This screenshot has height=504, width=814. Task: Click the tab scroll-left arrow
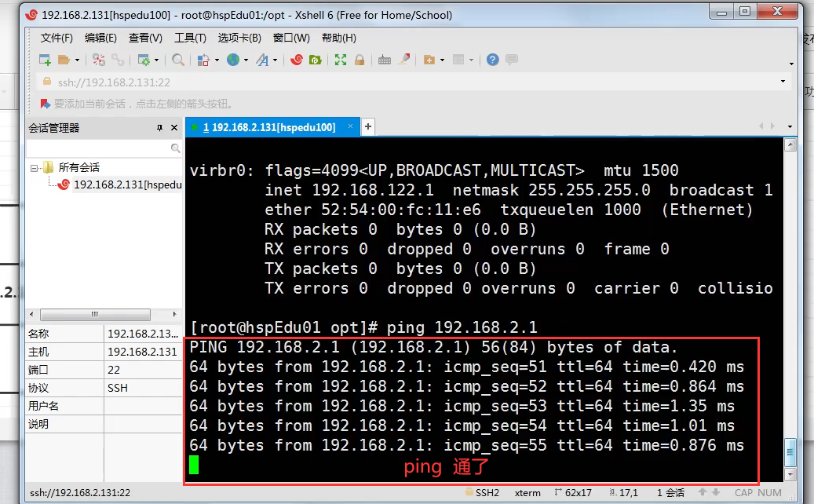[761, 126]
